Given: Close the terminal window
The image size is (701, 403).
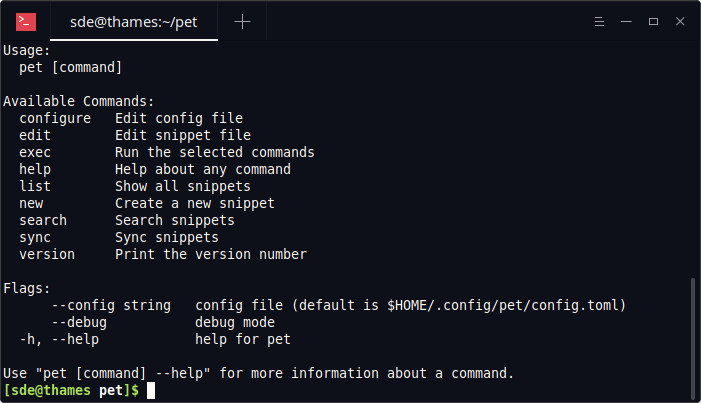Looking at the screenshot, I should (680, 21).
